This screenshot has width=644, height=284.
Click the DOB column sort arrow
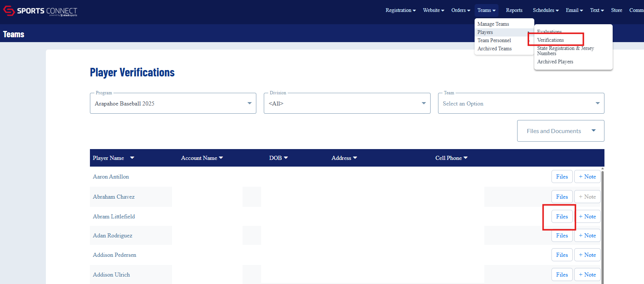coord(286,158)
